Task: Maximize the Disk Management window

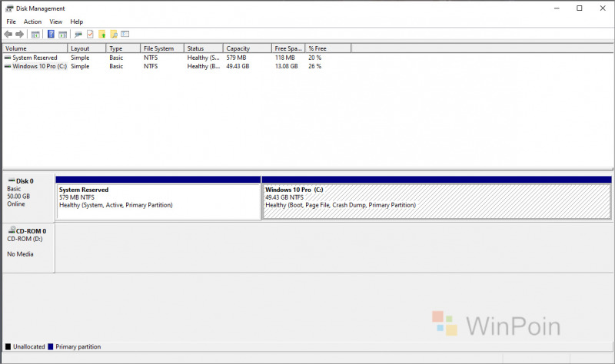Action: tap(580, 8)
